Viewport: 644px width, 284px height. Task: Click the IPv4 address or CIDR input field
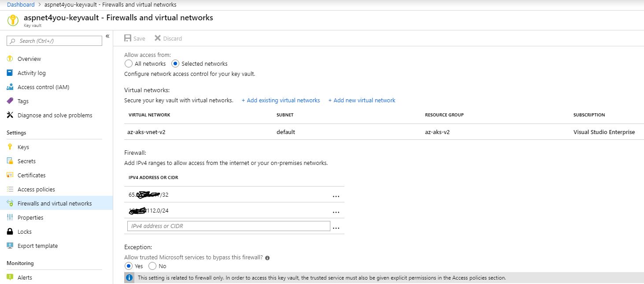pos(229,226)
